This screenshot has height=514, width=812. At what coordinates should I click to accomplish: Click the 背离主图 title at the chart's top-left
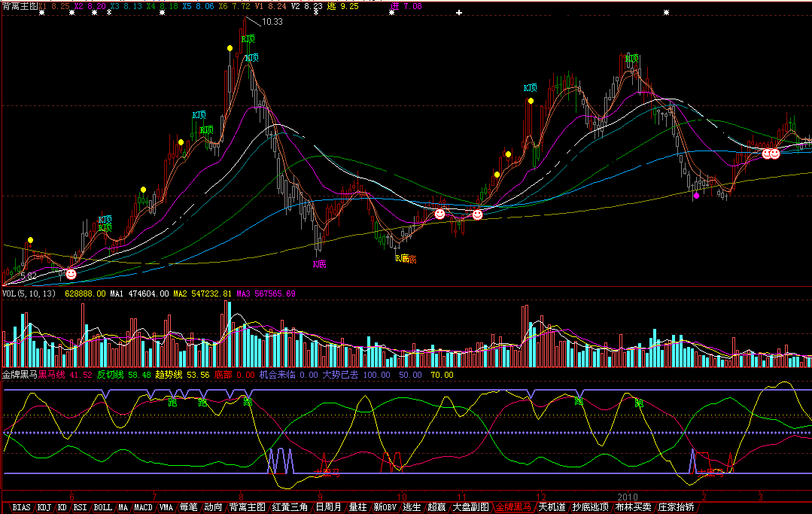(20, 6)
